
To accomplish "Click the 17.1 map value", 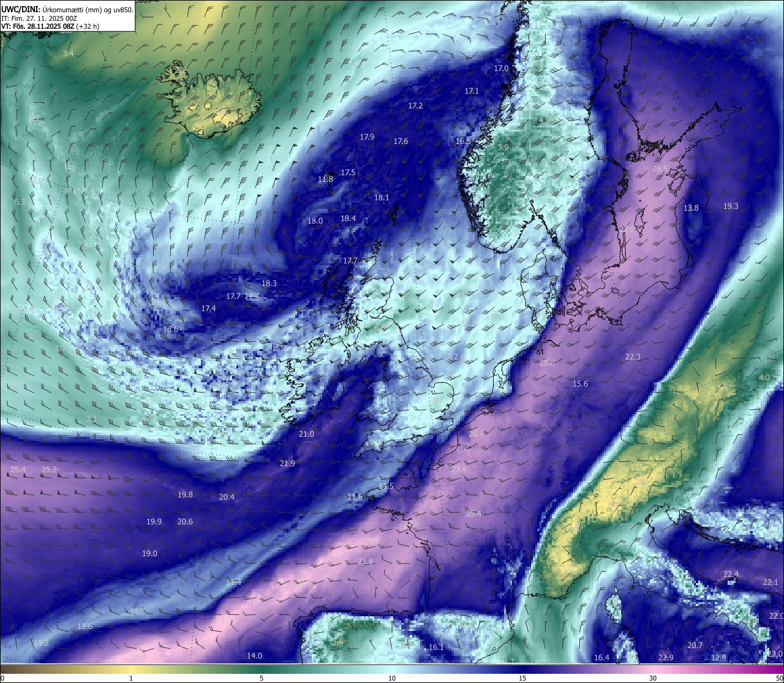I will [472, 91].
